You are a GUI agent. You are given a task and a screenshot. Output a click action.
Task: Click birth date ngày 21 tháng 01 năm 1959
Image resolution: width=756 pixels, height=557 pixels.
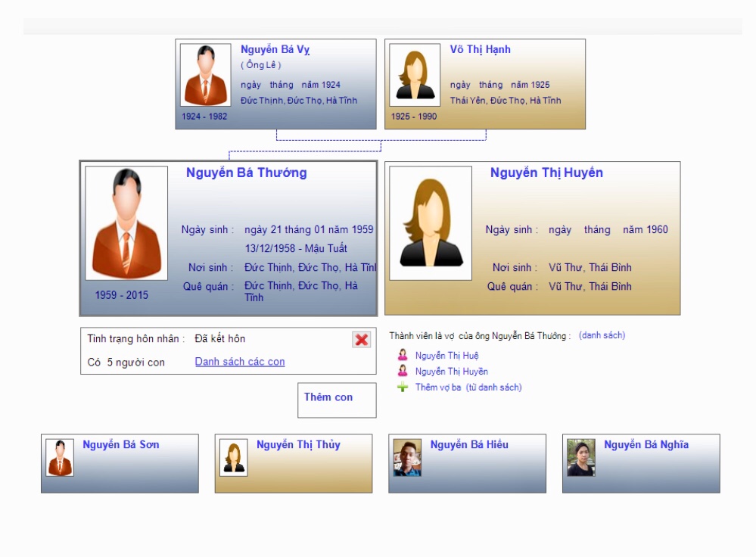click(309, 229)
